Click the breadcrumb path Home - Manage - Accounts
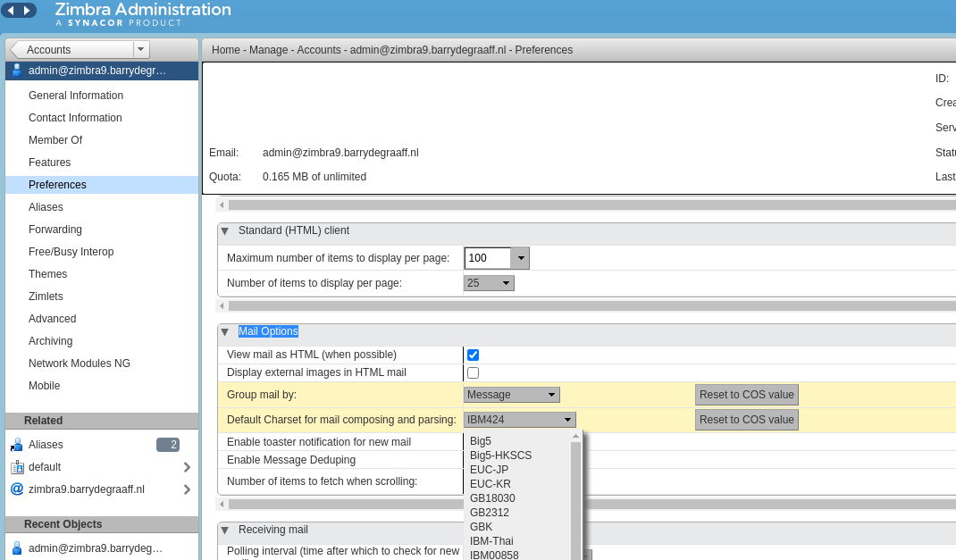Screen dimensions: 956x560 tap(276, 50)
